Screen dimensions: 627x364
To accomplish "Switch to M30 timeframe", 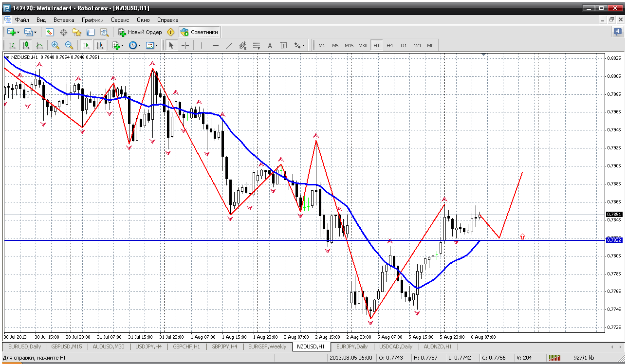I will tap(363, 45).
